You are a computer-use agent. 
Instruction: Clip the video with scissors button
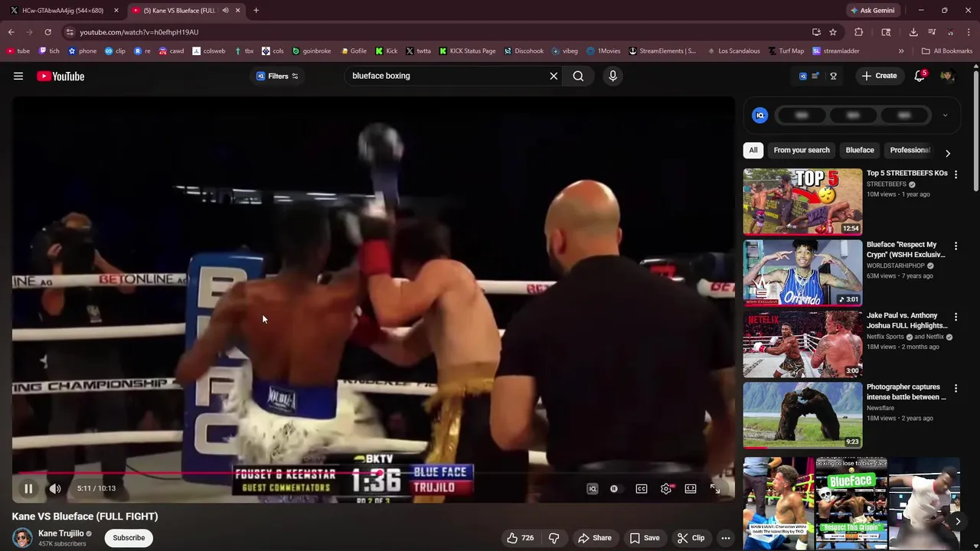point(691,538)
